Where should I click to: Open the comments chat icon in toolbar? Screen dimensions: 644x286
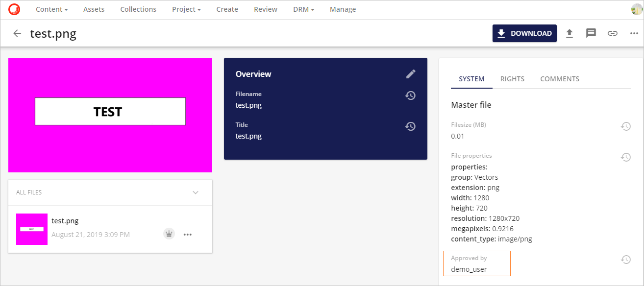tap(591, 33)
